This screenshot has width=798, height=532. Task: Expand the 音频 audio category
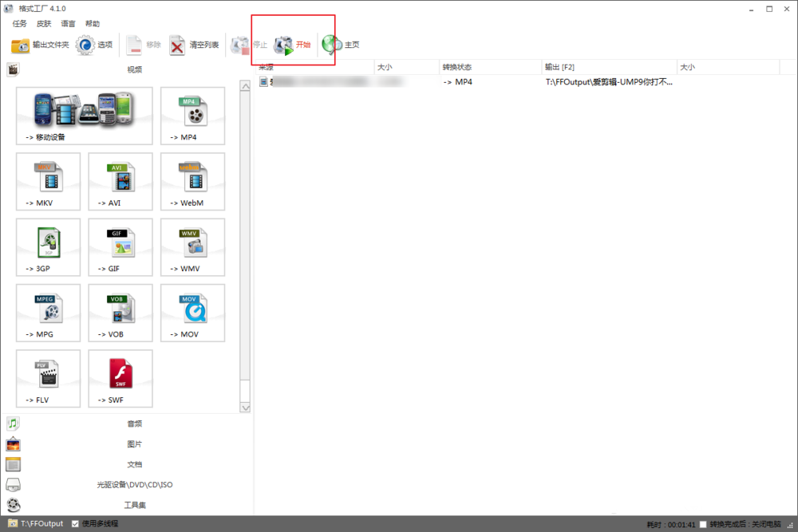point(134,424)
